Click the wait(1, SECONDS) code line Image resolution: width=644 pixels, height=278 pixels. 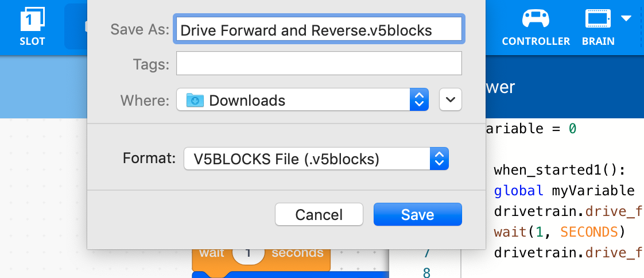click(x=557, y=232)
